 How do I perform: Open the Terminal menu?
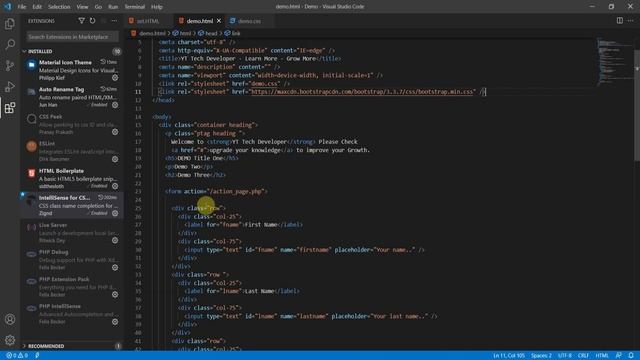tap(135, 7)
